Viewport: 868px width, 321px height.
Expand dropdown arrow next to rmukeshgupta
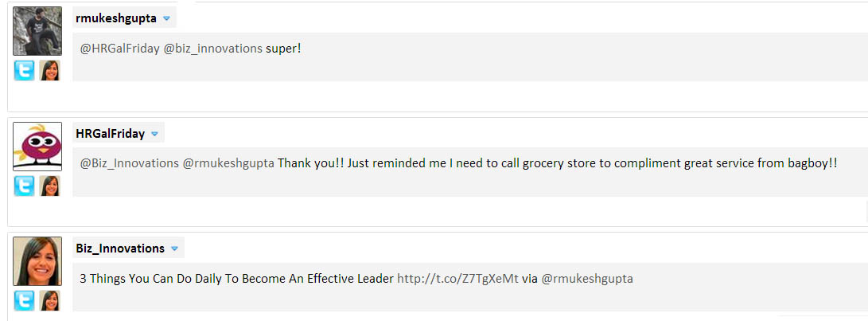(x=166, y=19)
